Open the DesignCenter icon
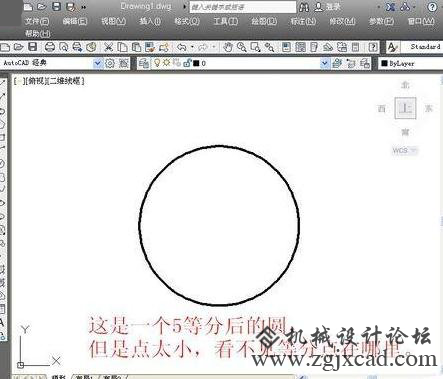The width and height of the screenshot is (444, 380). pos(300,47)
